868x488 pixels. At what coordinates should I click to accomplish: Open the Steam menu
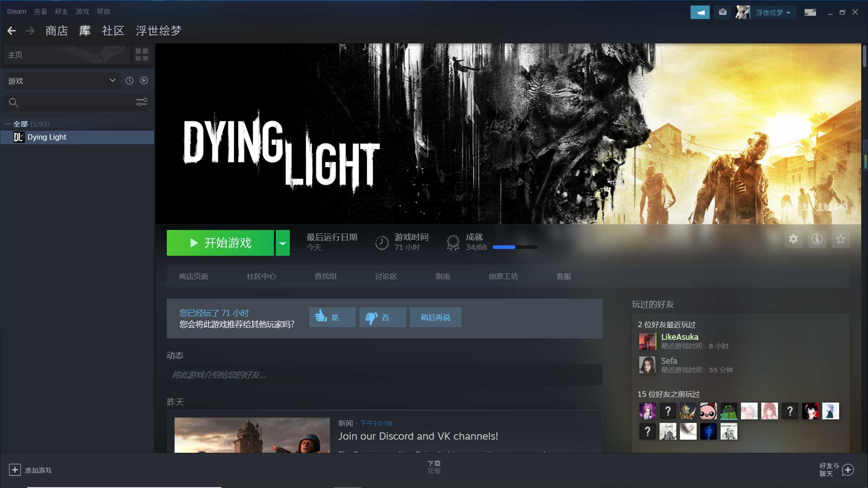(16, 11)
